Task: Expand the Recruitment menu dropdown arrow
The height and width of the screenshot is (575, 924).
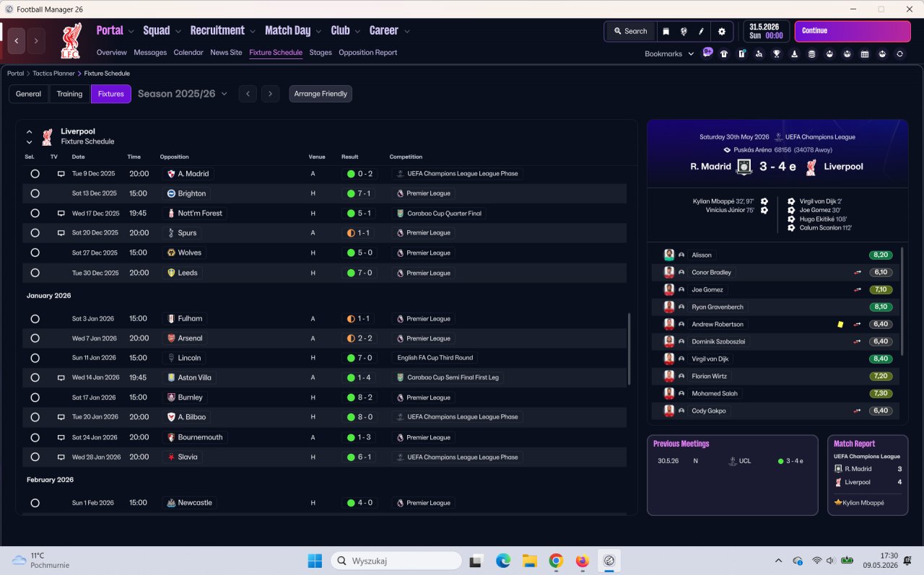Action: click(253, 31)
